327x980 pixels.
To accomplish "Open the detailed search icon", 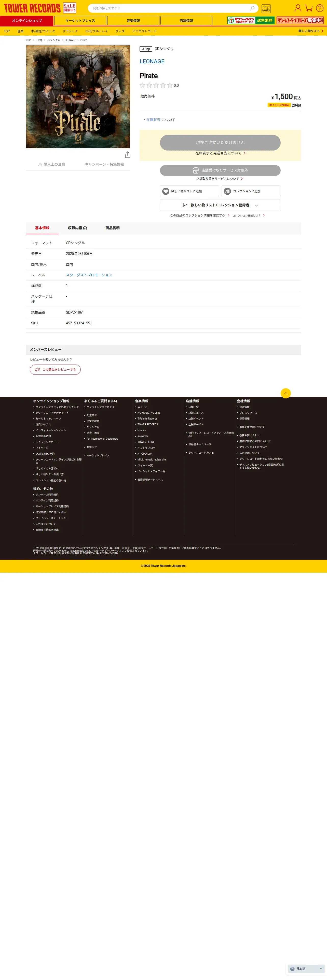I will pyautogui.click(x=266, y=8).
